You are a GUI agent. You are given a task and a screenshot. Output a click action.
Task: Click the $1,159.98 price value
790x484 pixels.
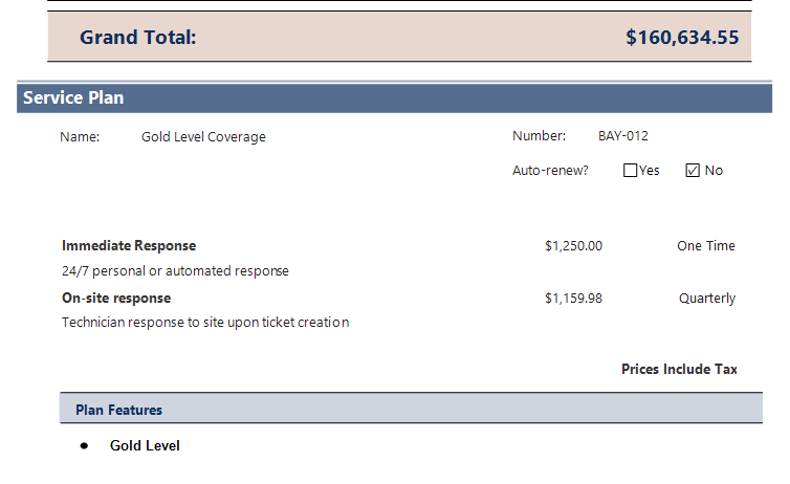click(x=573, y=298)
